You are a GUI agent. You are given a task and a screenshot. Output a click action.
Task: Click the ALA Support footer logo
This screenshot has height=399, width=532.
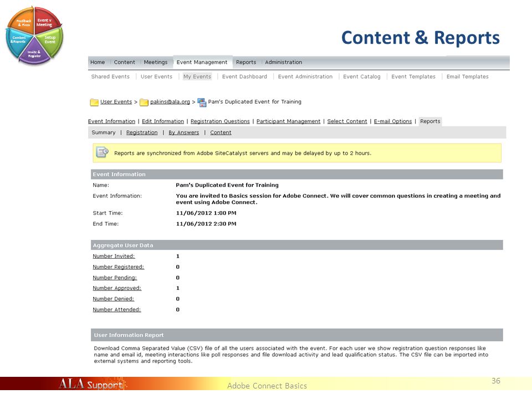tap(92, 384)
